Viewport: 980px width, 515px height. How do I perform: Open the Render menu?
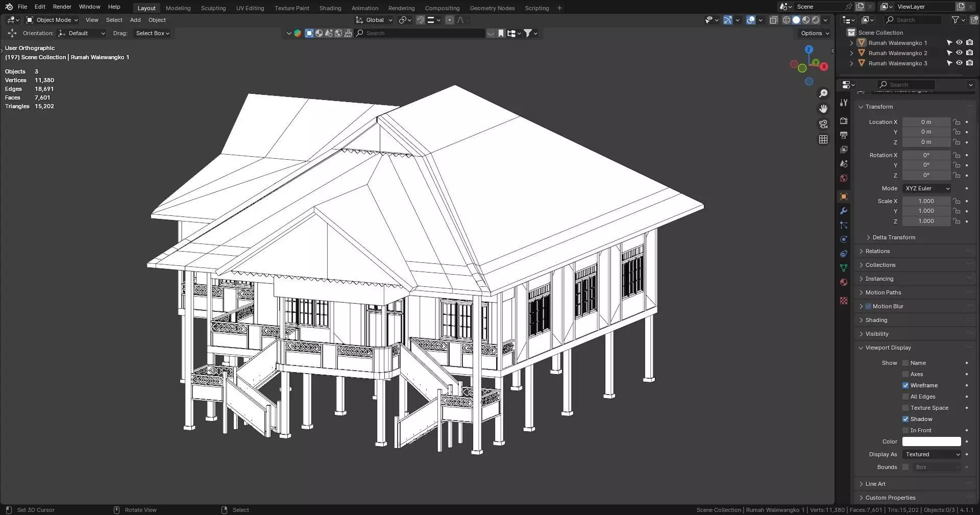coord(62,7)
